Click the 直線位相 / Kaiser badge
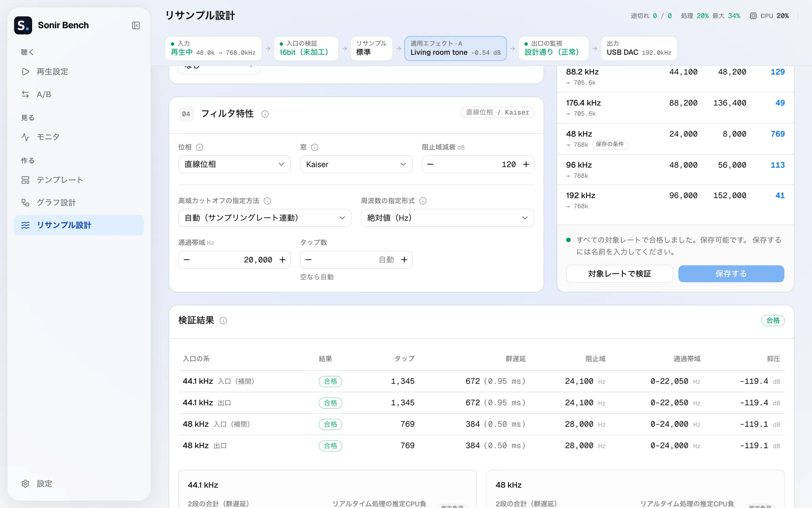The height and width of the screenshot is (508, 812). (x=497, y=112)
